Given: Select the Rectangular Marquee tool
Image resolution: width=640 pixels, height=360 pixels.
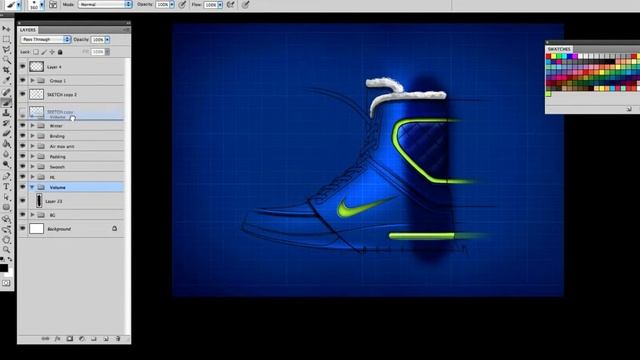Looking at the screenshot, I should point(6,39).
